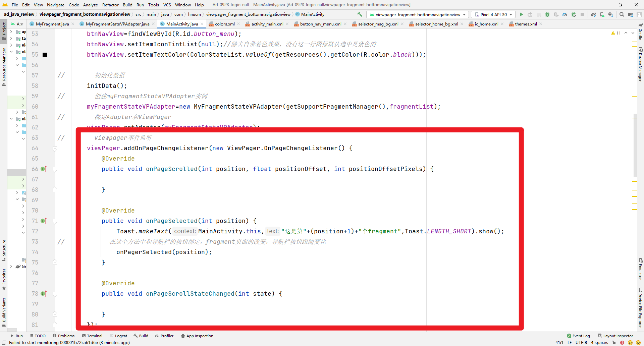Open the run configuration dropdown
This screenshot has height=346, width=644.
[418, 14]
